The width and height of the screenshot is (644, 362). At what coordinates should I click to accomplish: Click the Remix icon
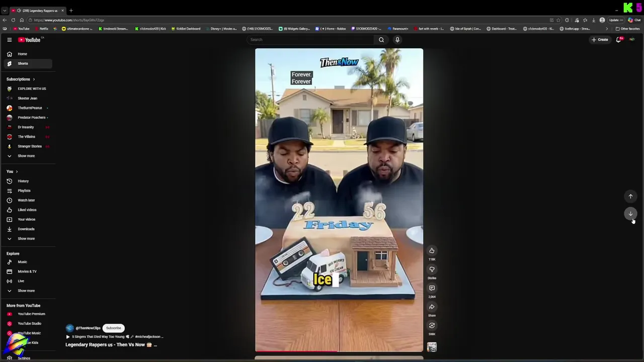[x=432, y=325]
